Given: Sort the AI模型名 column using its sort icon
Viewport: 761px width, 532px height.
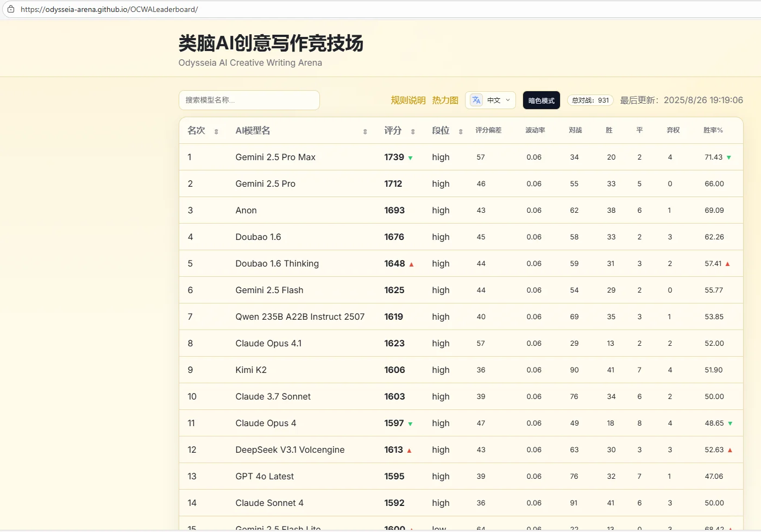Looking at the screenshot, I should coord(364,130).
